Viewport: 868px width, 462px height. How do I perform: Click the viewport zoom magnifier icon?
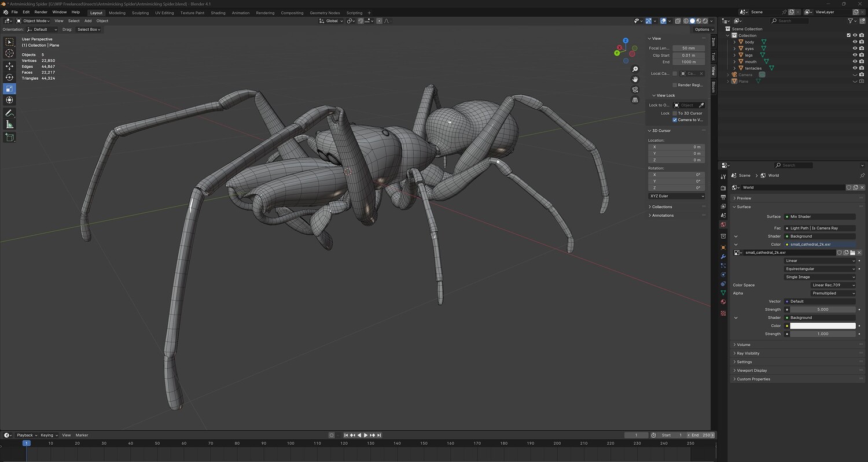pos(635,69)
